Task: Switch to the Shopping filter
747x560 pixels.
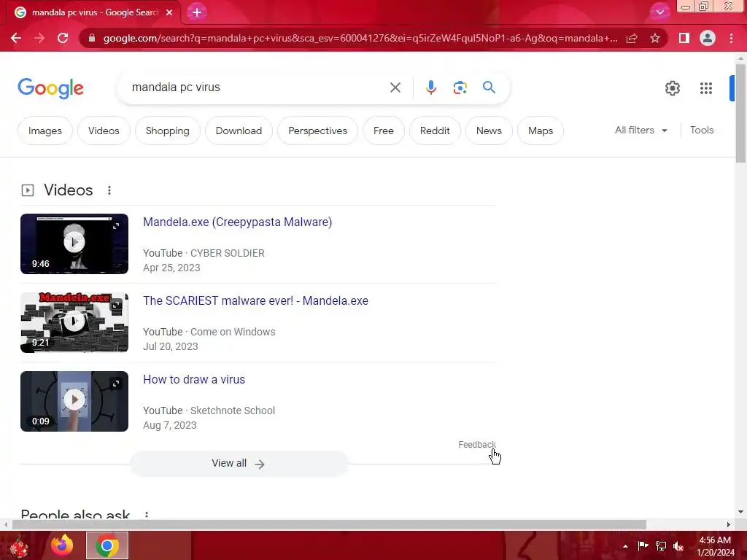Action: (x=167, y=131)
